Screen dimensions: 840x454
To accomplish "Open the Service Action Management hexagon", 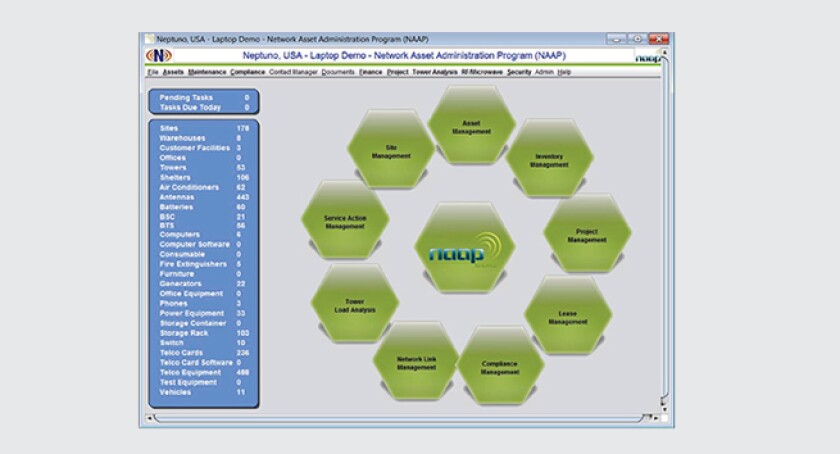I will [345, 220].
